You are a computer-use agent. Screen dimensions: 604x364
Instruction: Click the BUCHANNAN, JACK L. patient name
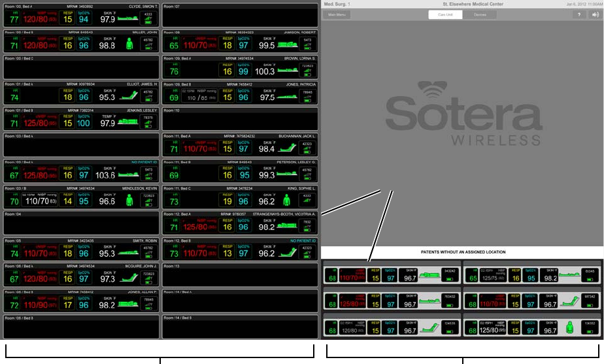point(297,137)
